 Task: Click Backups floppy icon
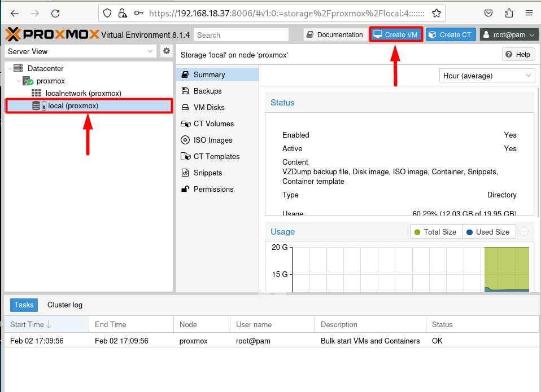[x=185, y=91]
